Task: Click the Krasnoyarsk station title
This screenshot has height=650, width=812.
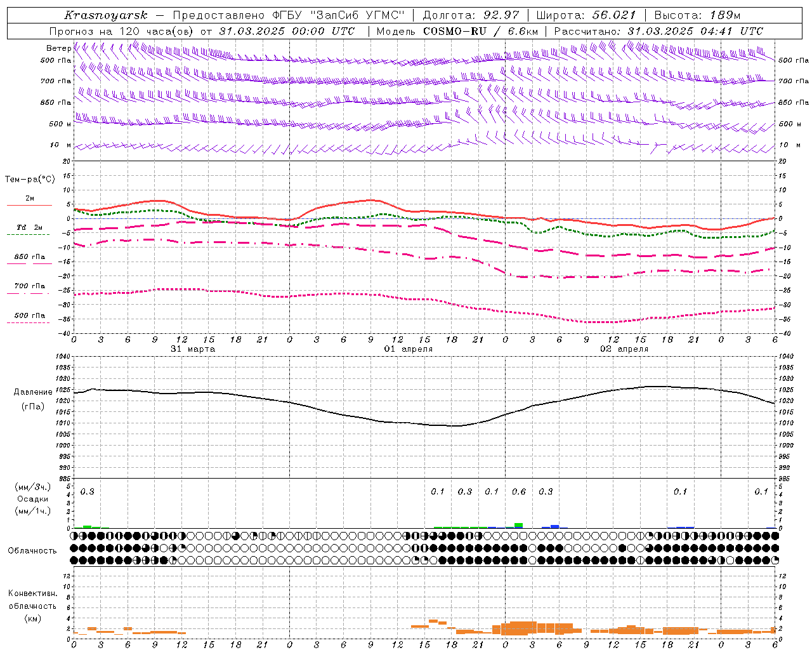Action: coord(106,15)
